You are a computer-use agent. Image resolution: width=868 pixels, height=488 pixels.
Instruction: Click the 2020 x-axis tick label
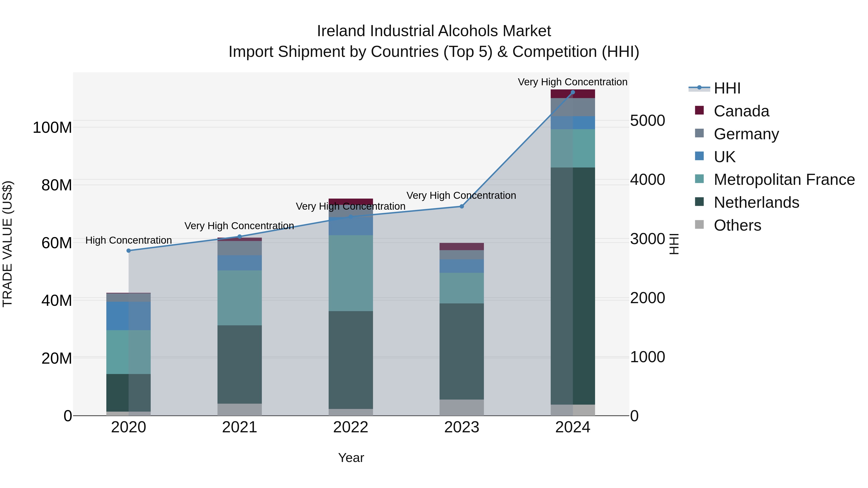128,427
